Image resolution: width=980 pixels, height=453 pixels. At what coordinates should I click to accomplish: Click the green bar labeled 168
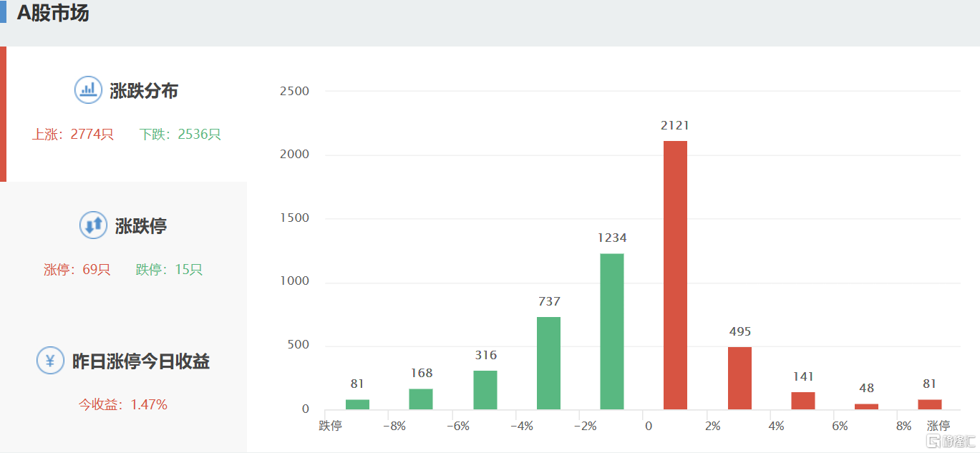[421, 399]
